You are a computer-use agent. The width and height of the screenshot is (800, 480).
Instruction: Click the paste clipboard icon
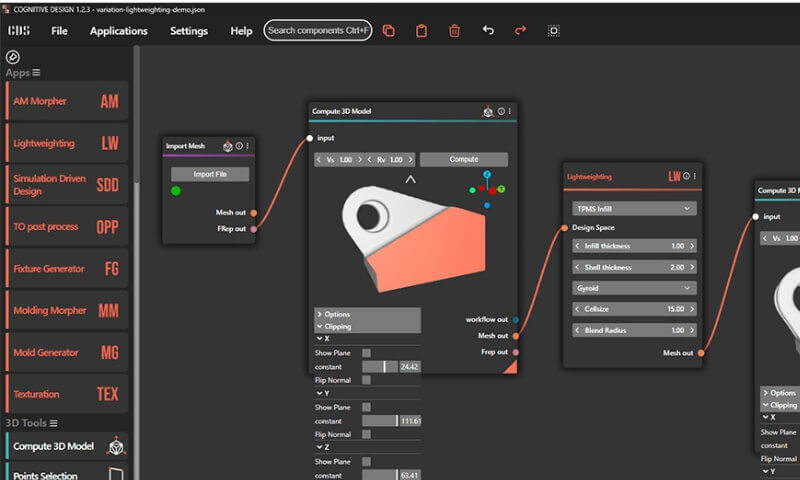coord(421,31)
